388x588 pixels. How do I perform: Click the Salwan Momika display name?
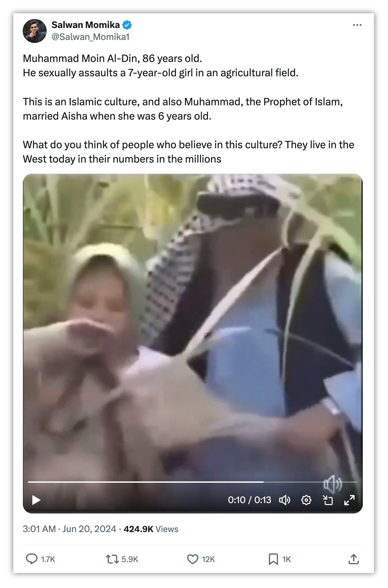tap(86, 25)
